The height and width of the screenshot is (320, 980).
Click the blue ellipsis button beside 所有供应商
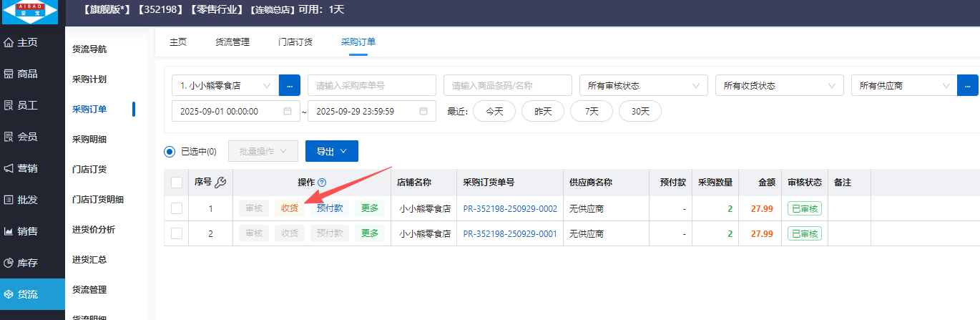(x=968, y=85)
